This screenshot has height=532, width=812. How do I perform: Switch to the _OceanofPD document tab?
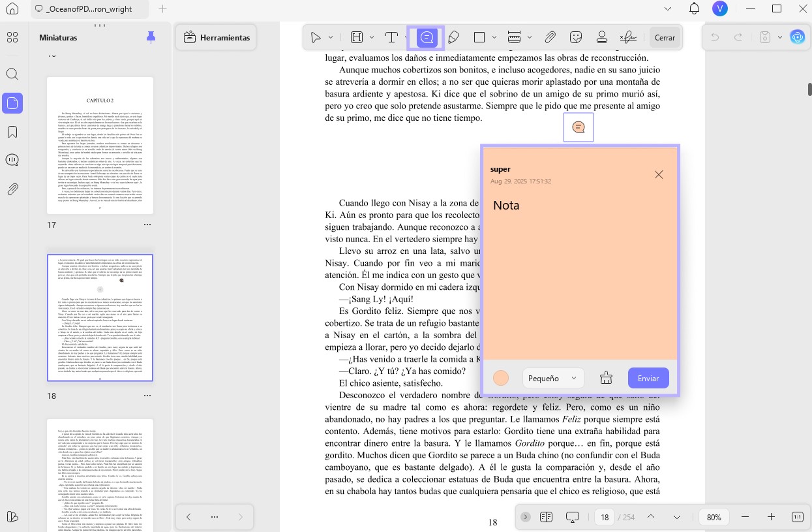(89, 8)
